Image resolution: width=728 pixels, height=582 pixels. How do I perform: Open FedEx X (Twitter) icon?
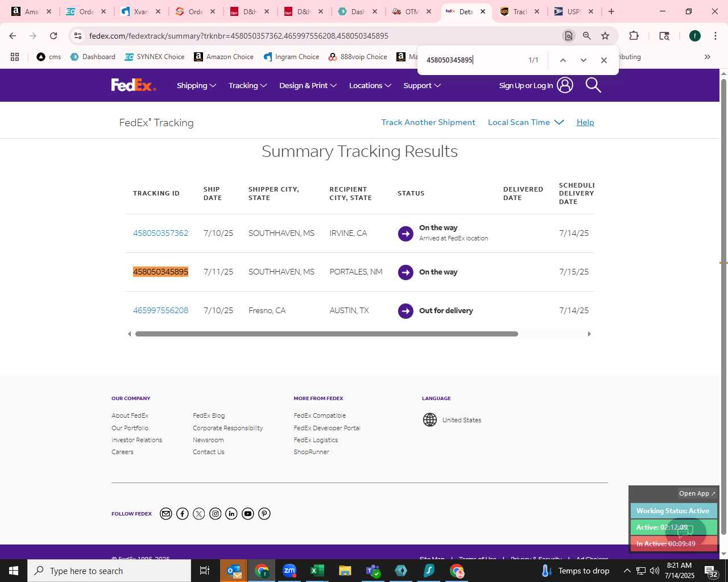[198, 514]
